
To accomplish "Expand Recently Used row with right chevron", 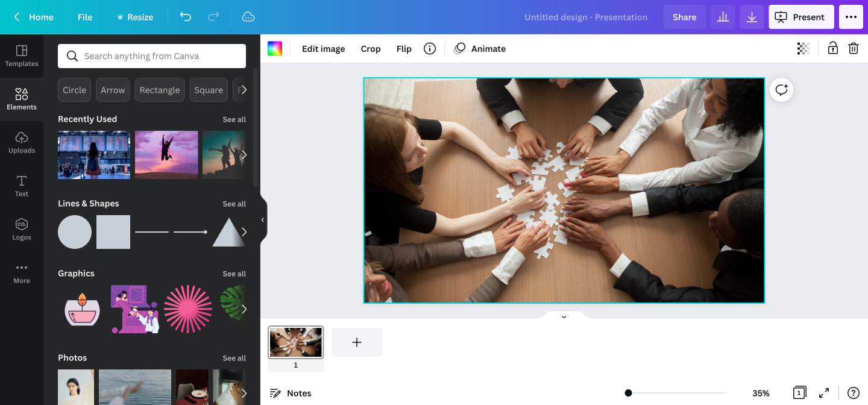I will coord(244,155).
